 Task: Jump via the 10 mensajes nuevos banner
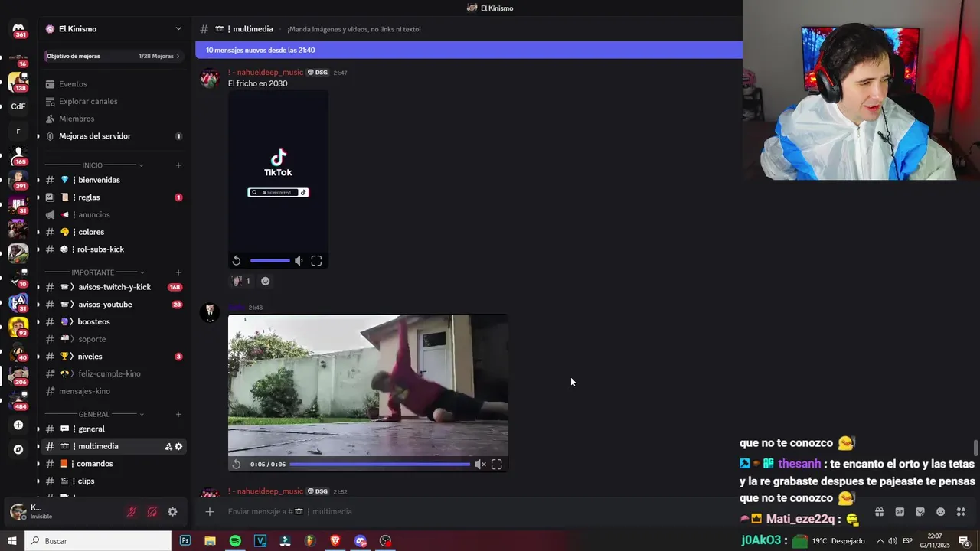click(x=469, y=51)
